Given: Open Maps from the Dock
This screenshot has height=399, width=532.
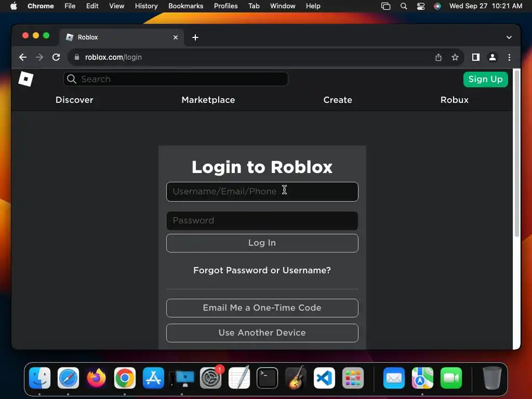Looking at the screenshot, I should pyautogui.click(x=422, y=378).
